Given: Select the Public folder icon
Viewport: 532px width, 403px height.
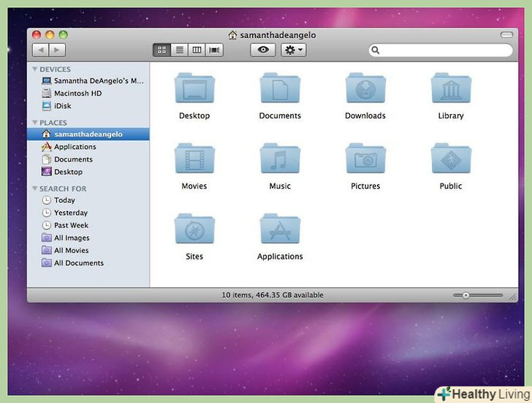Looking at the screenshot, I should pyautogui.click(x=451, y=159).
